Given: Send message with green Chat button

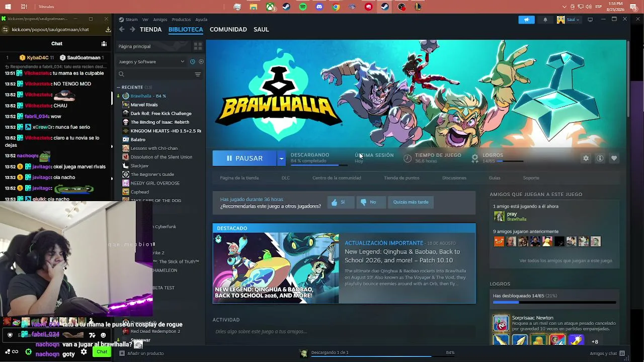Looking at the screenshot, I should point(102,351).
